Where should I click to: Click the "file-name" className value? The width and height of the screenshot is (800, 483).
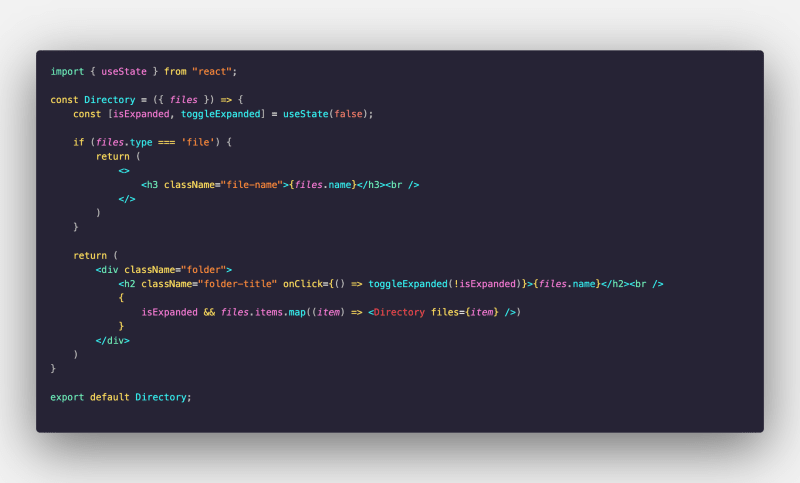pyautogui.click(x=252, y=185)
